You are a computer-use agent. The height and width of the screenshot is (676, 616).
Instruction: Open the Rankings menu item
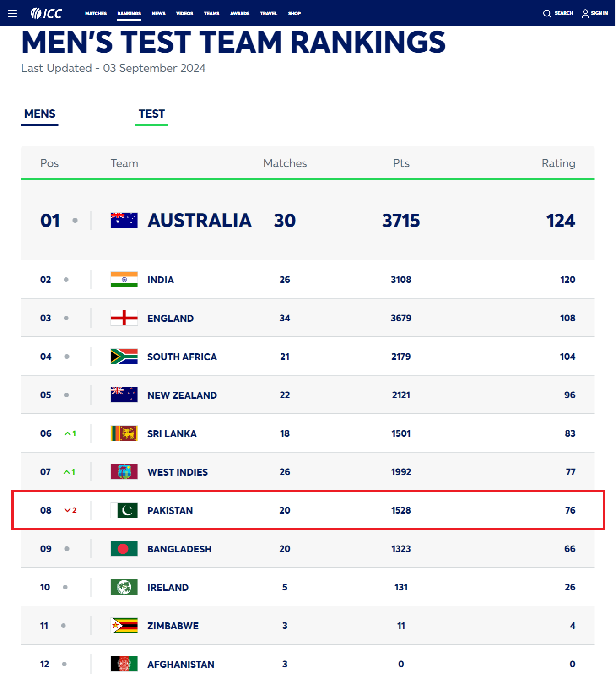click(129, 13)
